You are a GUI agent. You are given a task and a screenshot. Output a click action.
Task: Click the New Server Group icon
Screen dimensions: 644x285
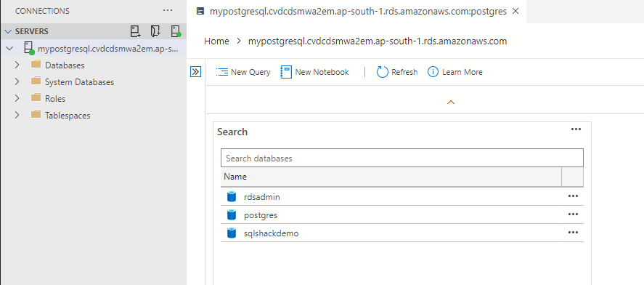155,31
